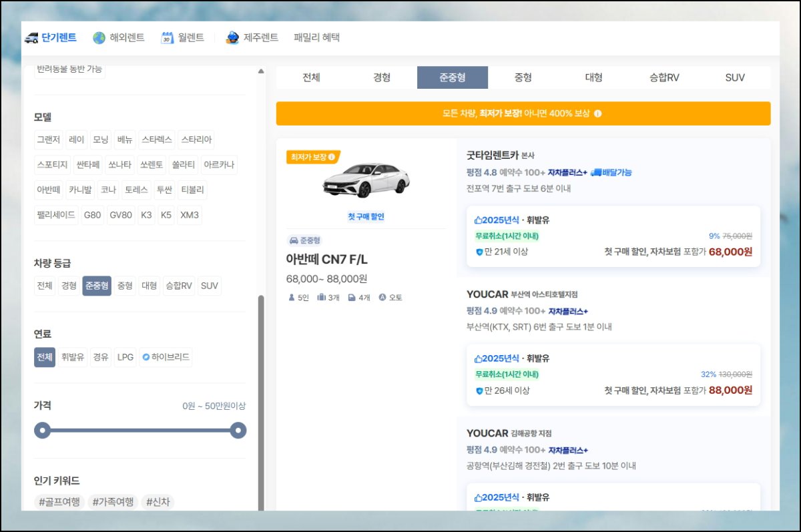Click 반려동물 동반 가능 filter
The image size is (801, 532).
point(69,69)
